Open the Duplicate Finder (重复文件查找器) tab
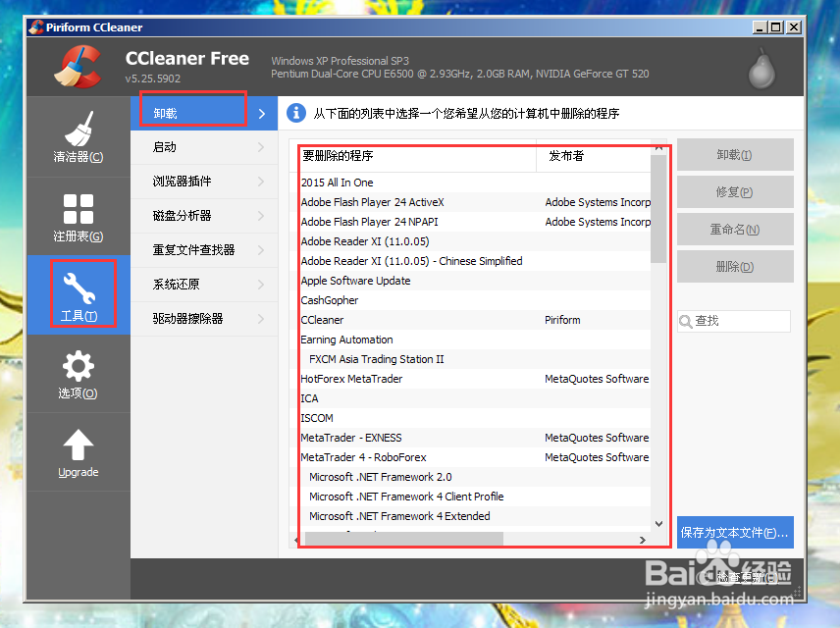This screenshot has height=628, width=840. point(204,250)
